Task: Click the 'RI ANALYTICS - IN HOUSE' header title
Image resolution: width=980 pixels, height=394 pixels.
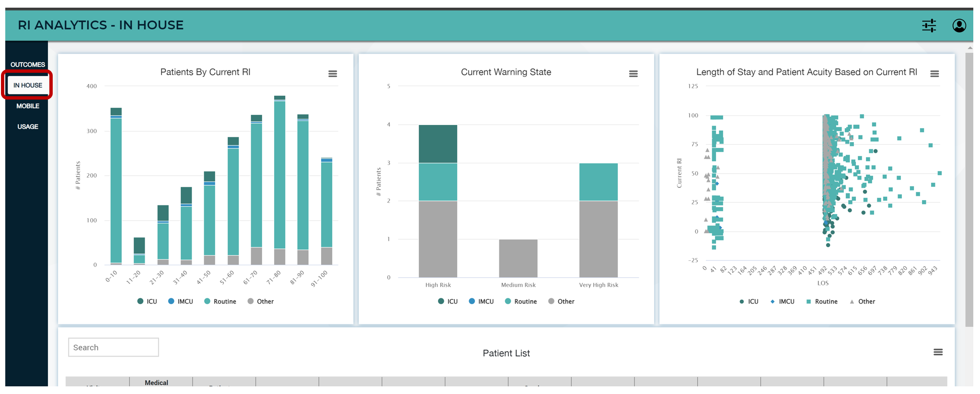Action: (x=101, y=25)
